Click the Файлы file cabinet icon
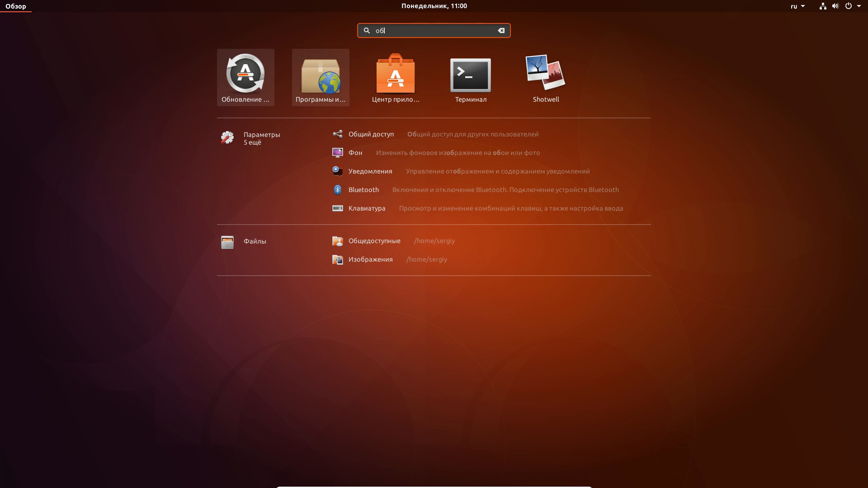The image size is (868, 488). coord(227,242)
